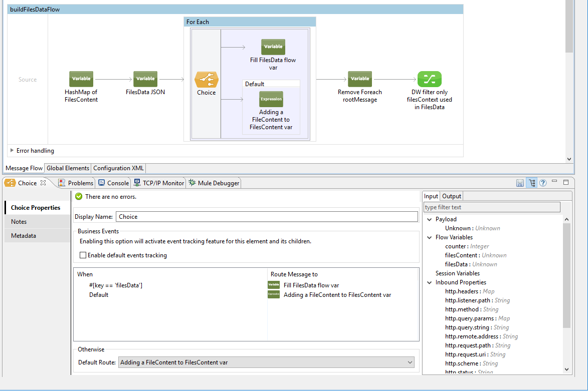588x391 pixels.
Task: Click the Save icon in properties toolbar
Action: point(520,183)
